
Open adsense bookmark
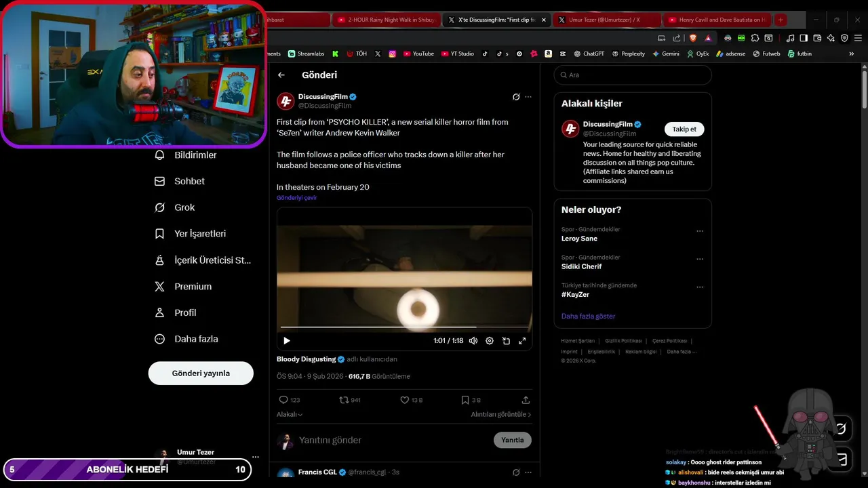coord(730,54)
